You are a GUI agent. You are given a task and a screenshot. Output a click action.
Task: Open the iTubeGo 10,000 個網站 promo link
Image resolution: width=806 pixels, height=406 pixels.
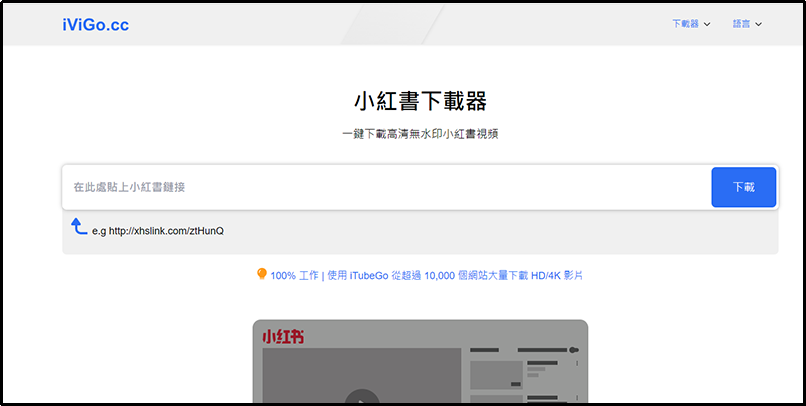427,276
